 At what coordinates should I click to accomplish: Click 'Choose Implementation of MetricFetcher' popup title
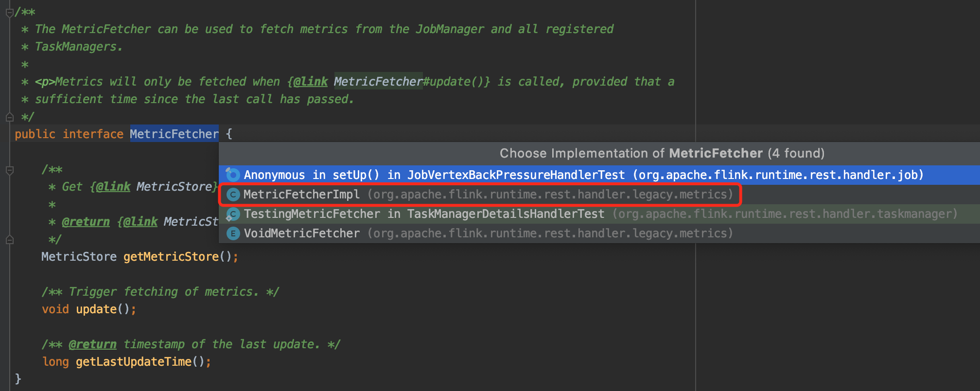(662, 154)
